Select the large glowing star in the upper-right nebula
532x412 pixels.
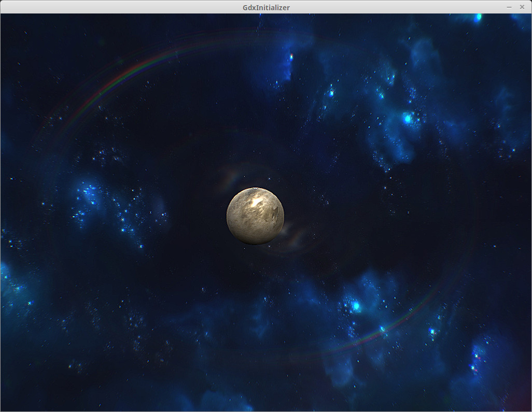(408, 119)
